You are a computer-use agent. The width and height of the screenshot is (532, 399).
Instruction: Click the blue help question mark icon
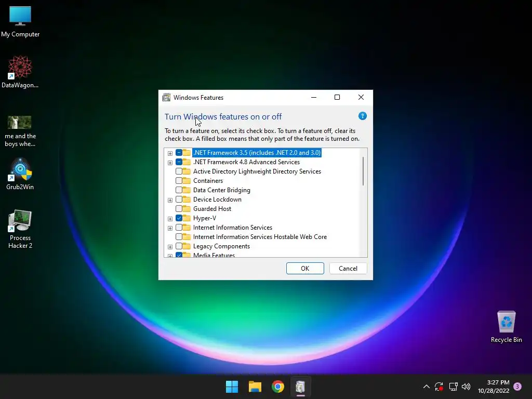point(362,116)
